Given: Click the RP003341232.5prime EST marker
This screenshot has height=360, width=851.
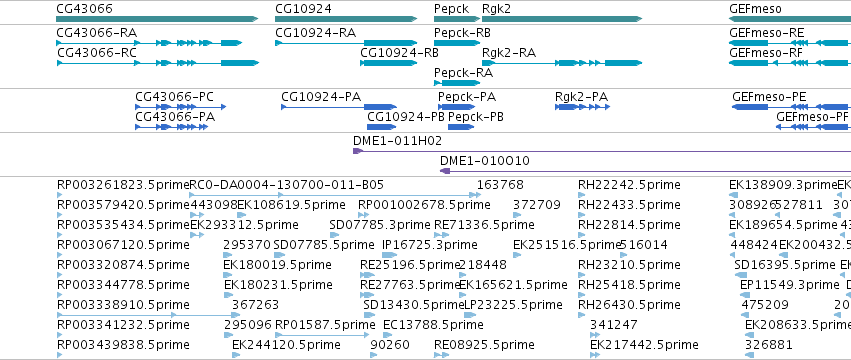Looking at the screenshot, I should pyautogui.click(x=60, y=335).
